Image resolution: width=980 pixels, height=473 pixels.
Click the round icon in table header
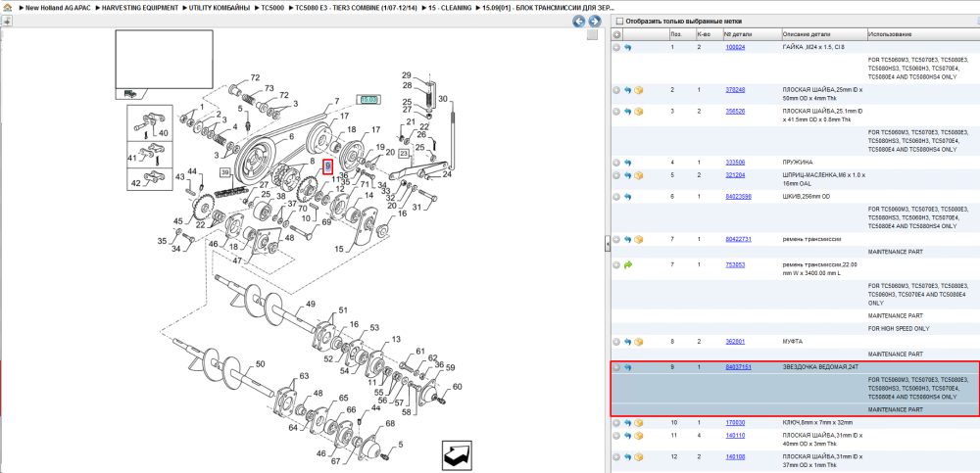[x=616, y=34]
